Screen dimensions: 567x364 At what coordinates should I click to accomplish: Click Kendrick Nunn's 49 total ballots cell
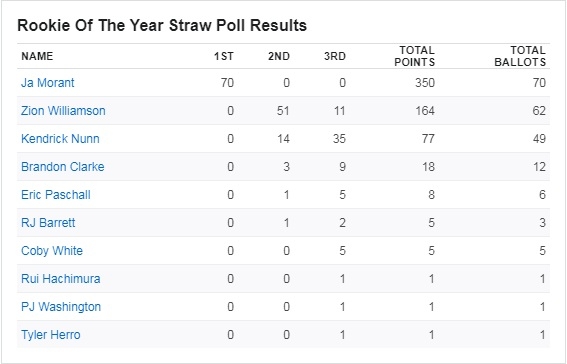click(x=539, y=139)
